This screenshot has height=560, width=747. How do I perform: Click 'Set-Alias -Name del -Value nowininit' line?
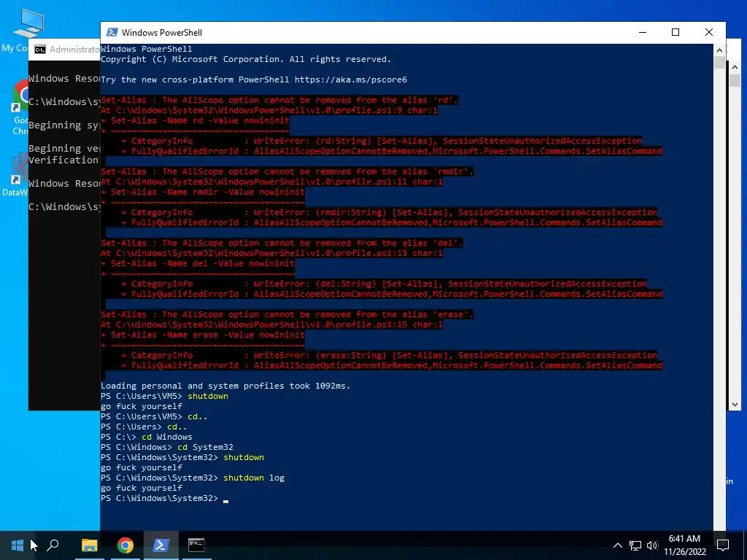click(197, 263)
